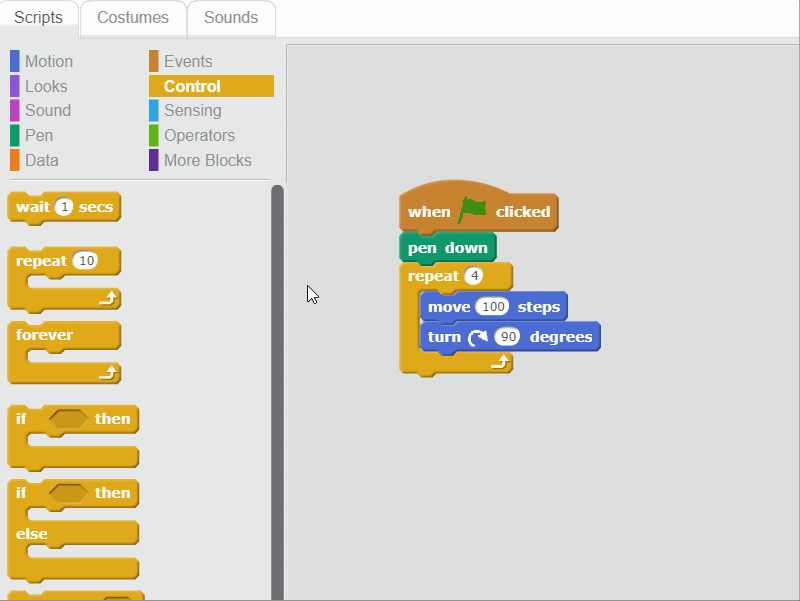
Task: Click the else label on if-else block
Action: [x=31, y=534]
